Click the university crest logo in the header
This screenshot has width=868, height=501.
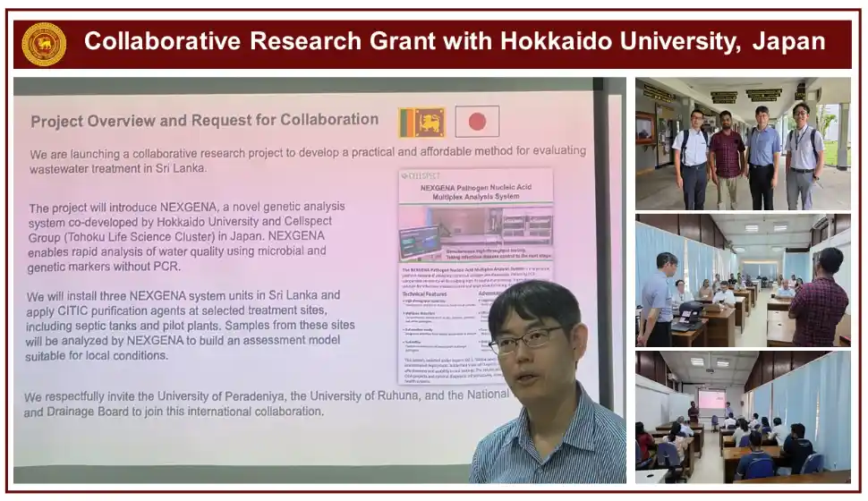point(44,43)
